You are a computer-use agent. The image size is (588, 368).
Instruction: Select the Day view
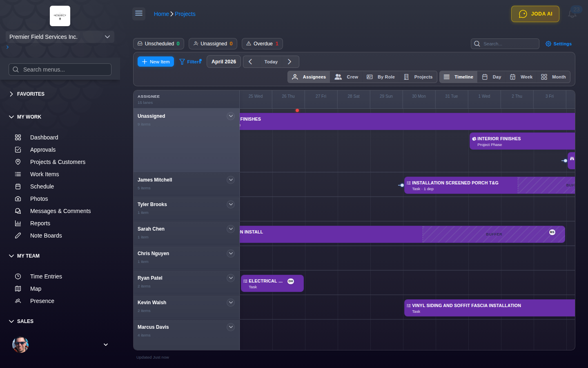click(x=491, y=77)
